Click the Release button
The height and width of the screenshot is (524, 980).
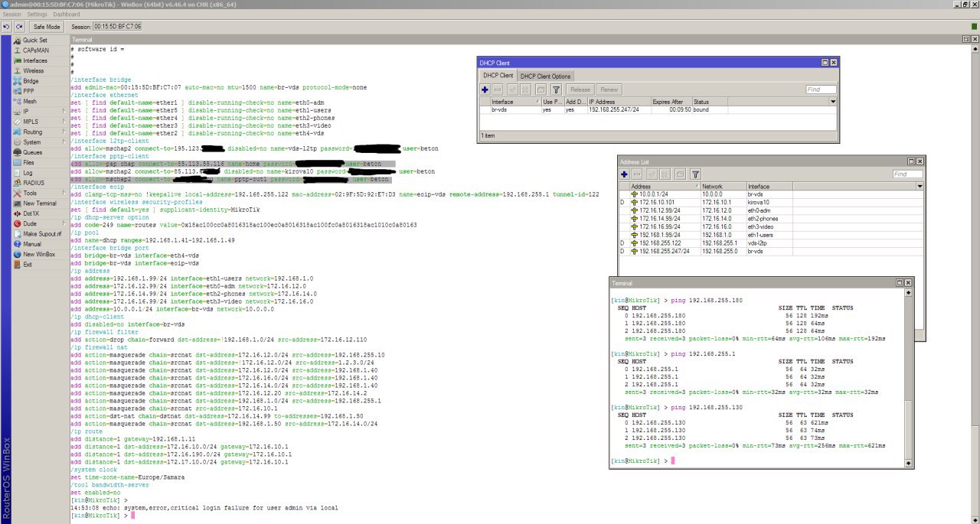(x=580, y=90)
